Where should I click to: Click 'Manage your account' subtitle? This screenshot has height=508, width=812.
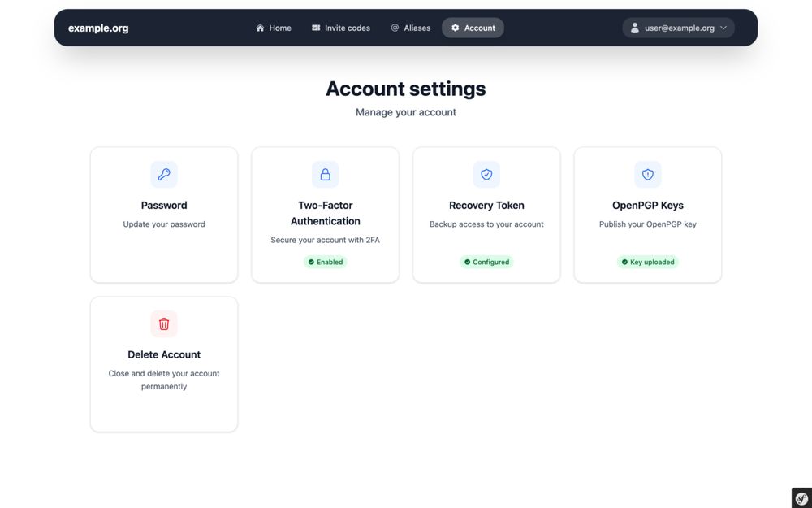click(x=405, y=112)
